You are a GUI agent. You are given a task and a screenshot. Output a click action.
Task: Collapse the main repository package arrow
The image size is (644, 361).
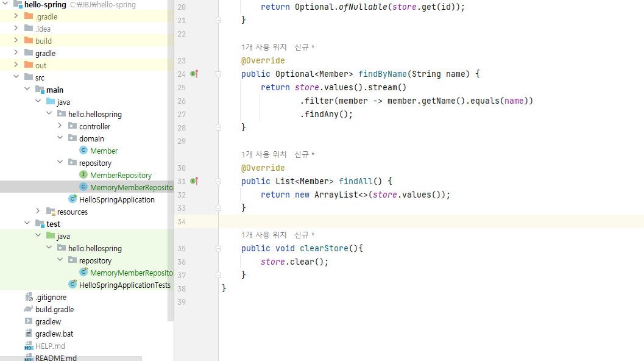click(x=60, y=162)
